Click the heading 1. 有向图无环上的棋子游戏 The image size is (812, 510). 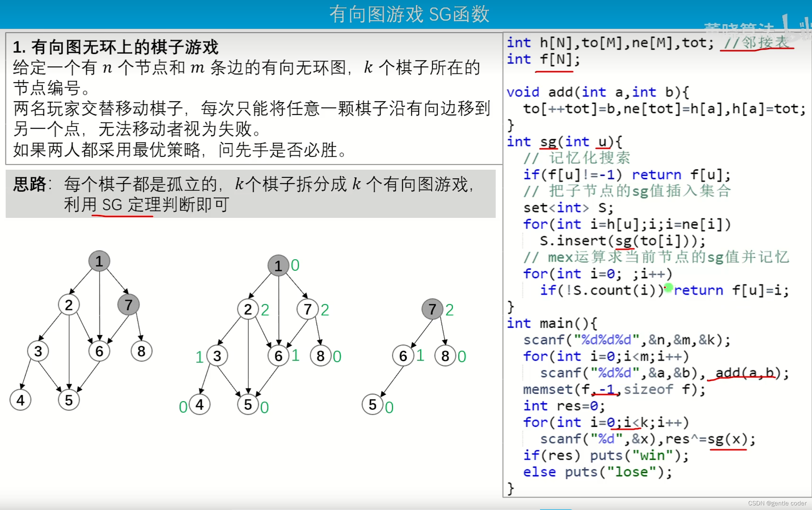click(x=115, y=47)
